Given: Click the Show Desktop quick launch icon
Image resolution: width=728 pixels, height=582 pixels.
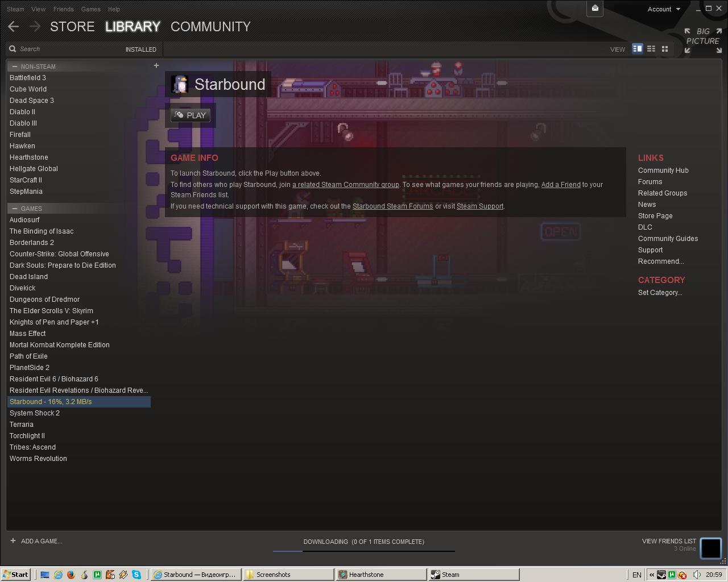Looking at the screenshot, I should tap(45, 575).
